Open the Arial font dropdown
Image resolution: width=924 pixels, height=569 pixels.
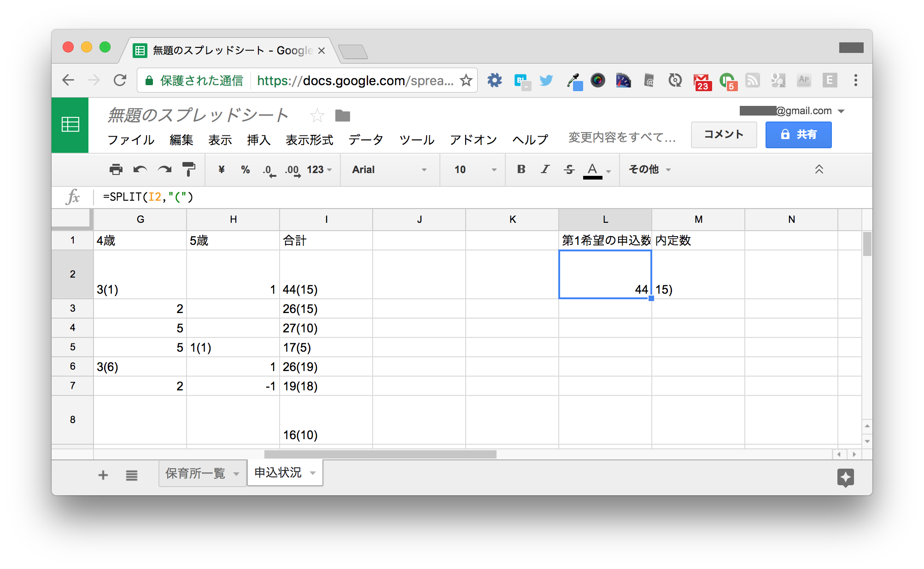click(x=389, y=169)
